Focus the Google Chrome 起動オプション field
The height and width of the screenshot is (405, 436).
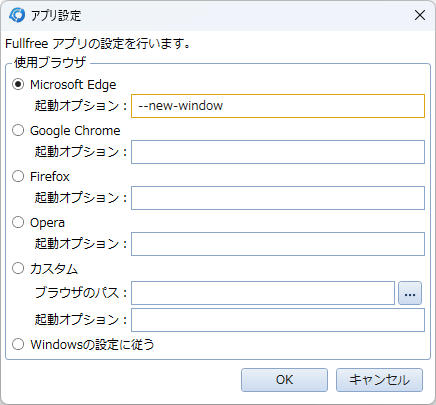[278, 152]
